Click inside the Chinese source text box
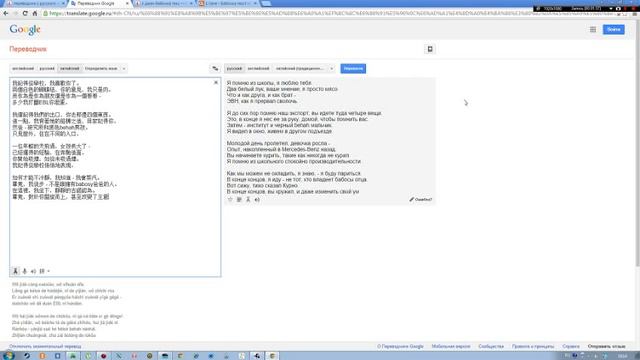The width and height of the screenshot is (640, 360). tap(115, 177)
